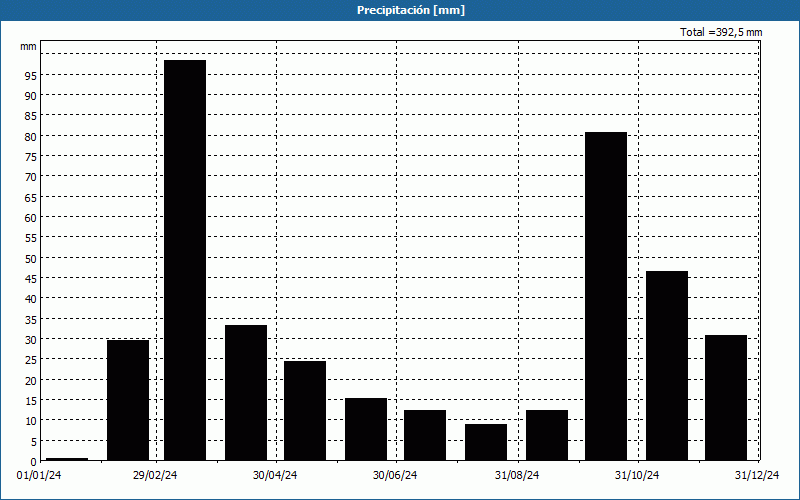
Task: Click the 65 y-axis tick label
Action: point(31,198)
